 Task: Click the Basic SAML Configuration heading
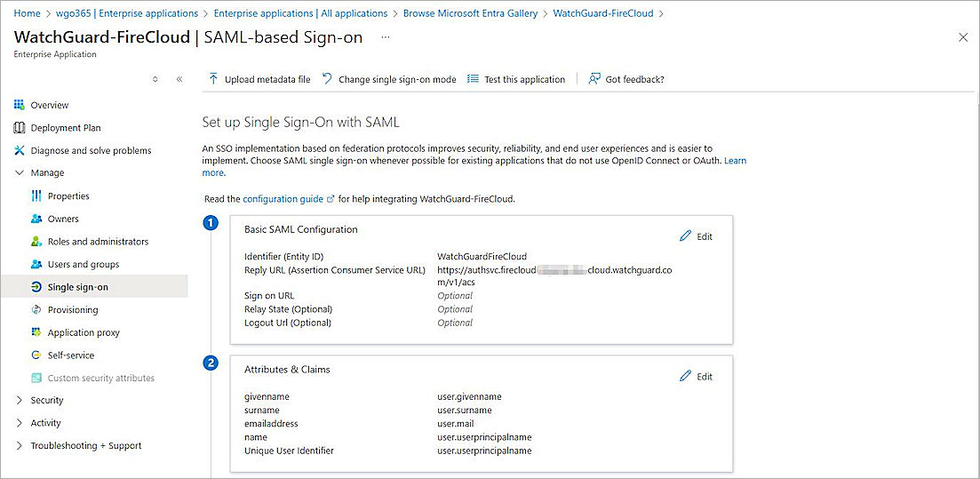tap(300, 229)
